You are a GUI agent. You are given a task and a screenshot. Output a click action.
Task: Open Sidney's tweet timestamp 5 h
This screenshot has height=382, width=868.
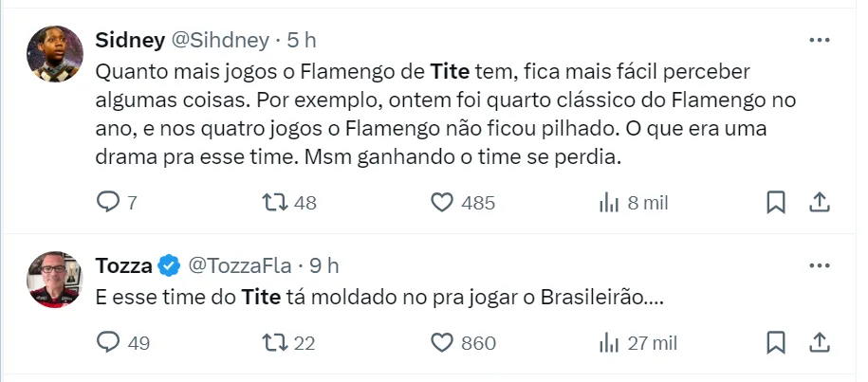click(302, 39)
